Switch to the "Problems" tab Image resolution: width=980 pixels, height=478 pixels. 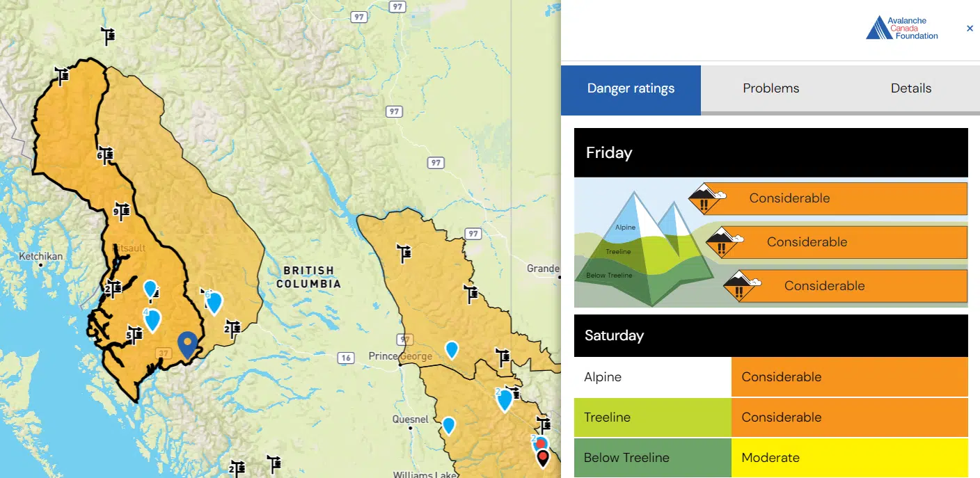tap(770, 88)
